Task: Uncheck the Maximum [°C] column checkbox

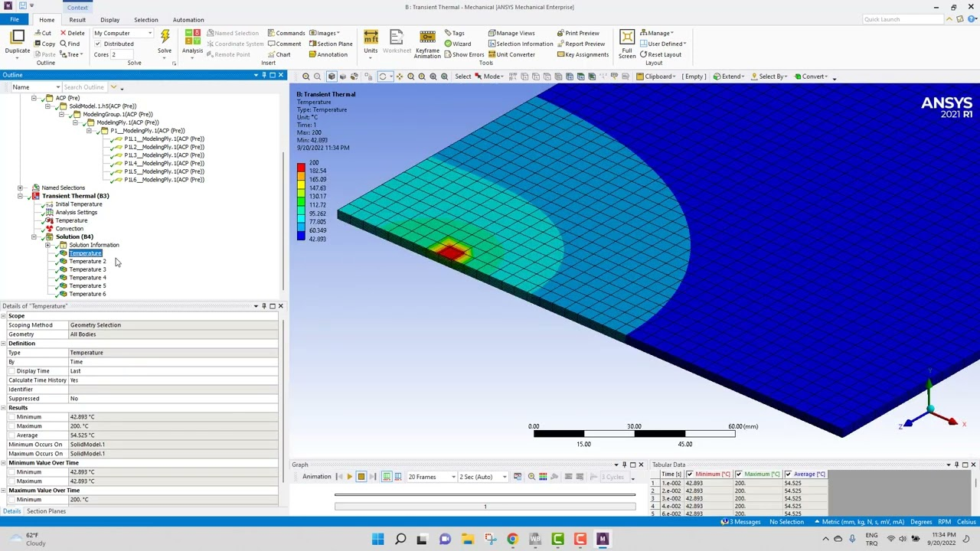Action: point(739,474)
